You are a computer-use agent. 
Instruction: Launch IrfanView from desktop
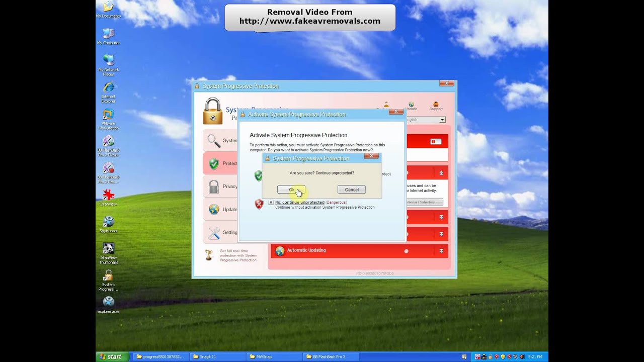tap(108, 197)
